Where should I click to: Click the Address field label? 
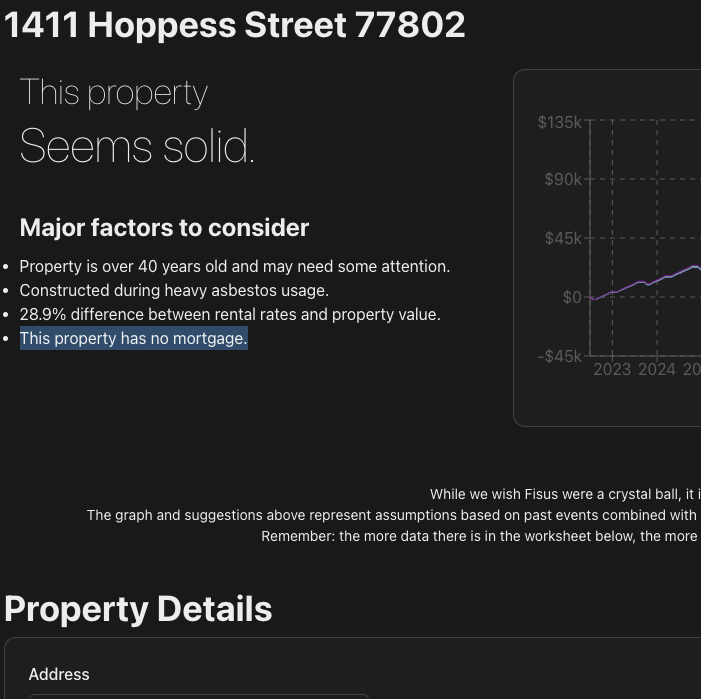(59, 674)
